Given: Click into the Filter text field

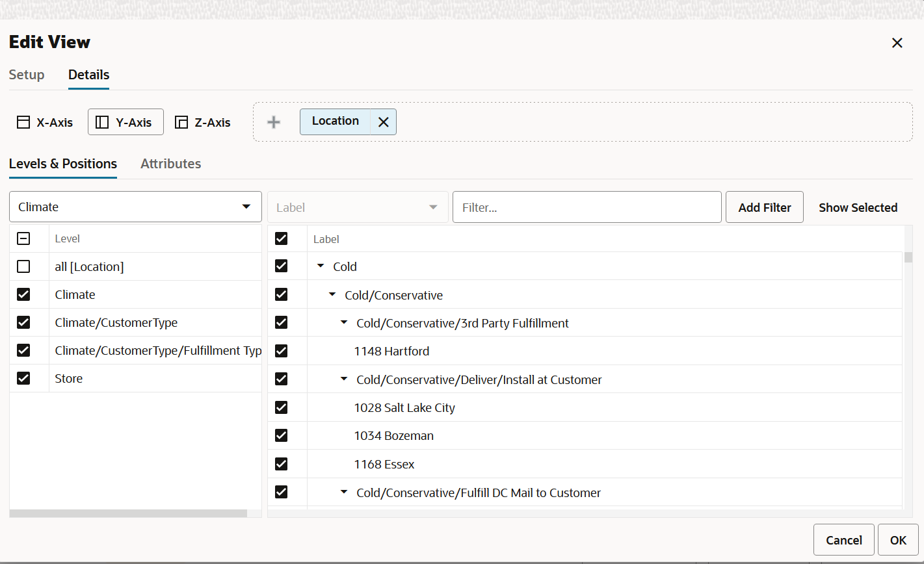Looking at the screenshot, I should pos(587,207).
